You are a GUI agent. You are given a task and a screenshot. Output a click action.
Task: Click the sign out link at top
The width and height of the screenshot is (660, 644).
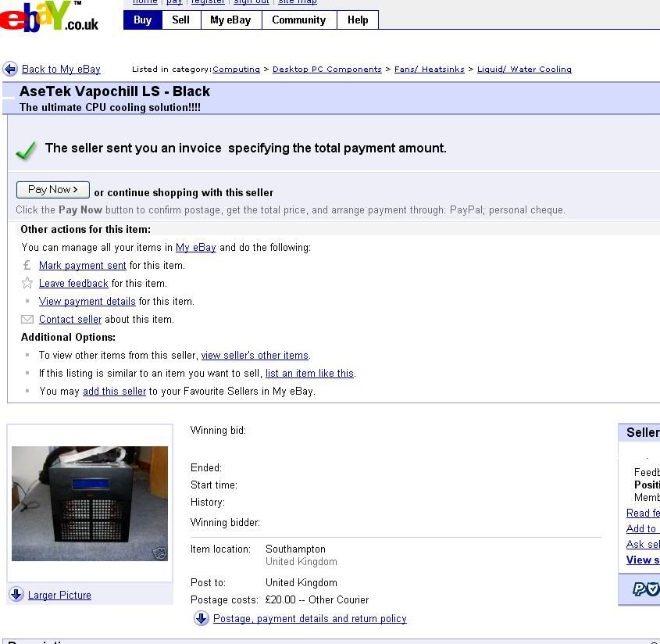tap(252, 2)
